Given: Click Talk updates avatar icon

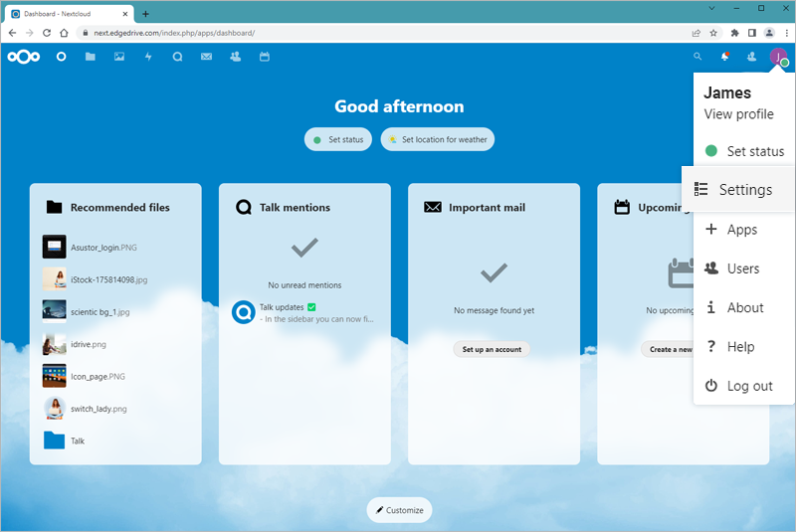Looking at the screenshot, I should tap(244, 312).
